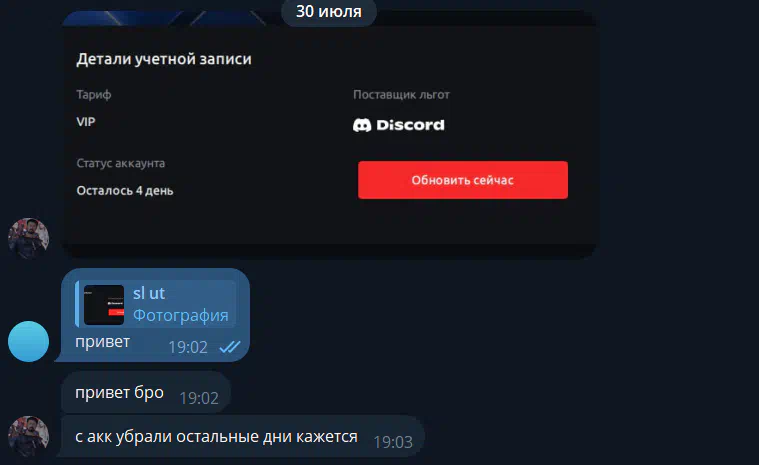The image size is (759, 465).
Task: Click the 19:02 time beside the read checkmarks
Action: pos(188,347)
